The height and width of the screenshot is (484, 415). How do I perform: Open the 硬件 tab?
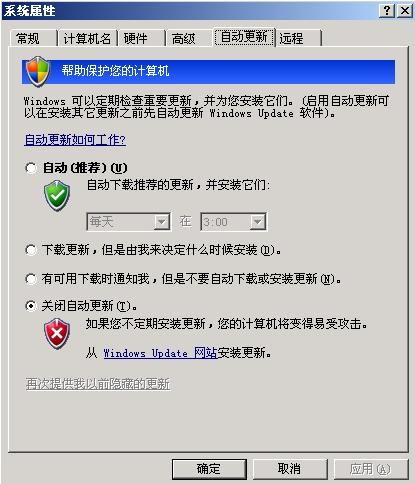[142, 38]
